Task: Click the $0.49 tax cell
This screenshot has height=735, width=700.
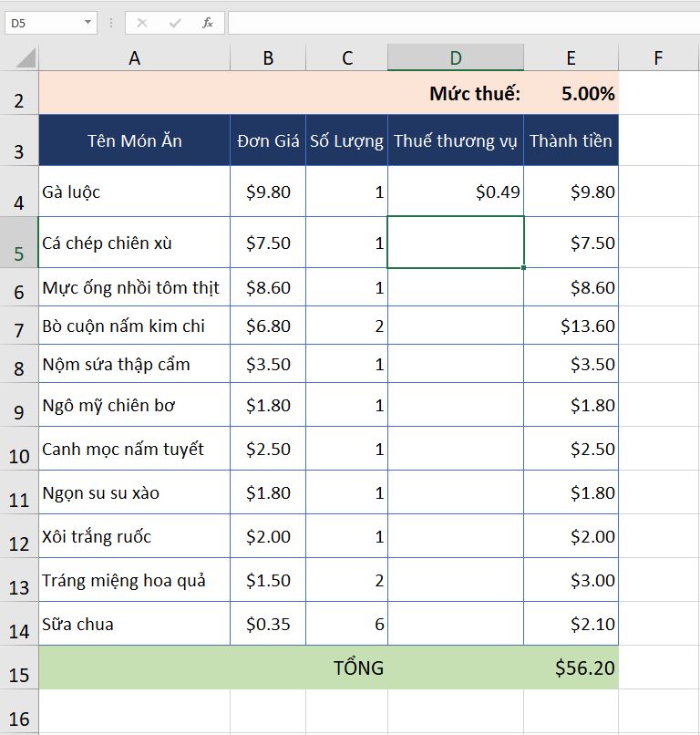Action: point(456,192)
